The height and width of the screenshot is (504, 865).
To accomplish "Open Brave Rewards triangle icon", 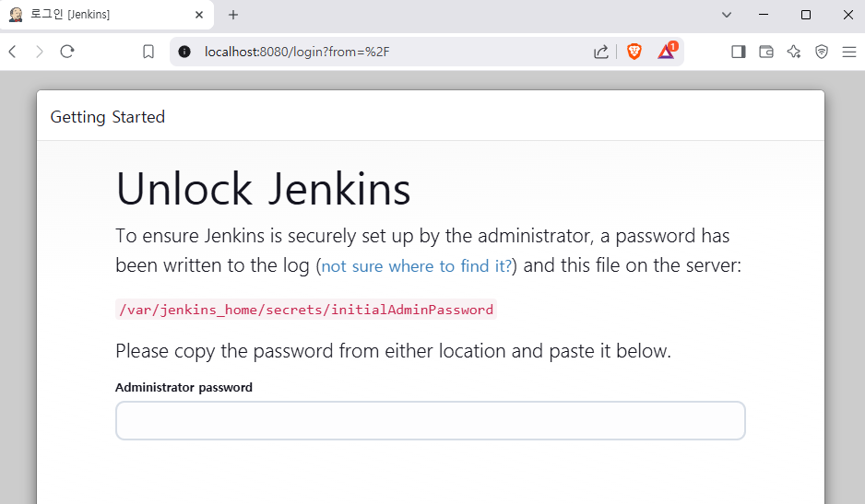I will click(x=666, y=52).
